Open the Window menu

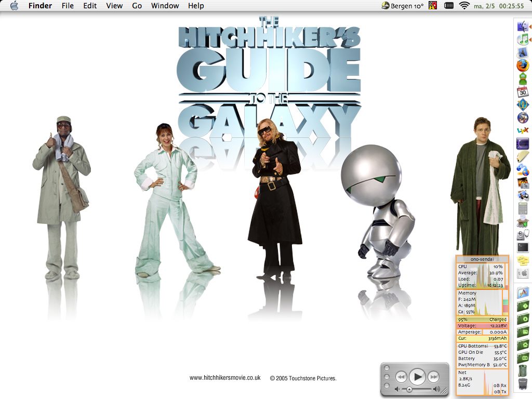click(165, 6)
